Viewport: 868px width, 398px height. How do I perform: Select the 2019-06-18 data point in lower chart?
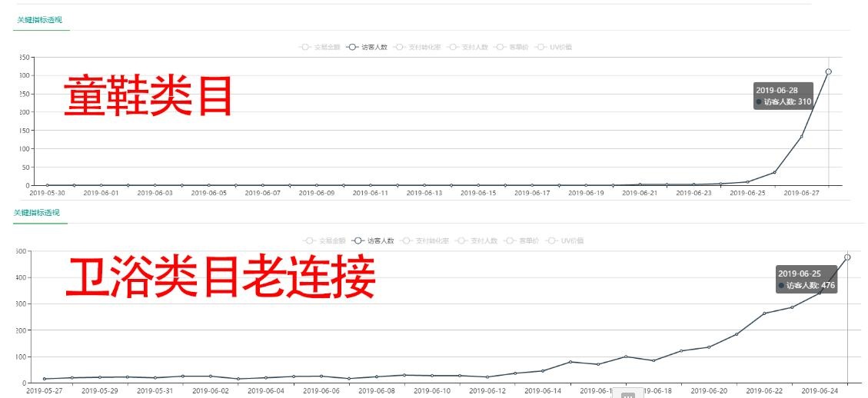pyautogui.click(x=653, y=360)
